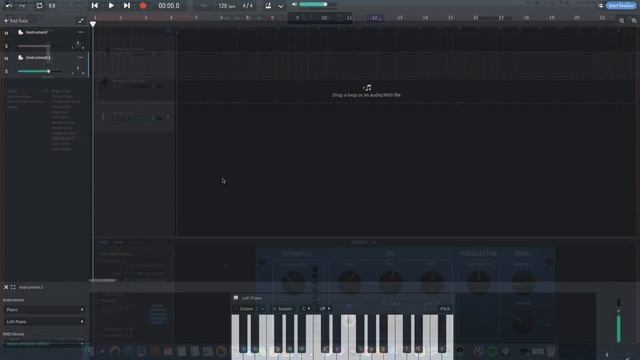Open the key C dropdown on keyboard

tap(306, 309)
